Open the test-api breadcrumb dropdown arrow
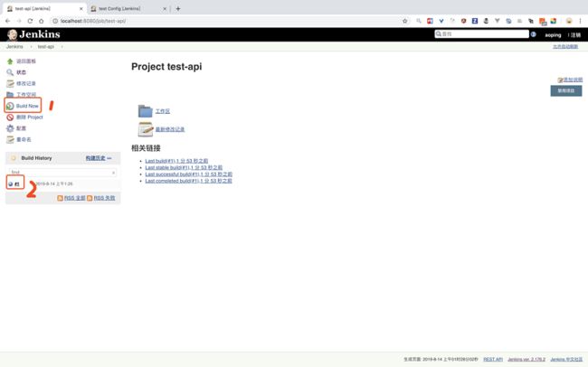588x367 pixels. [60, 46]
